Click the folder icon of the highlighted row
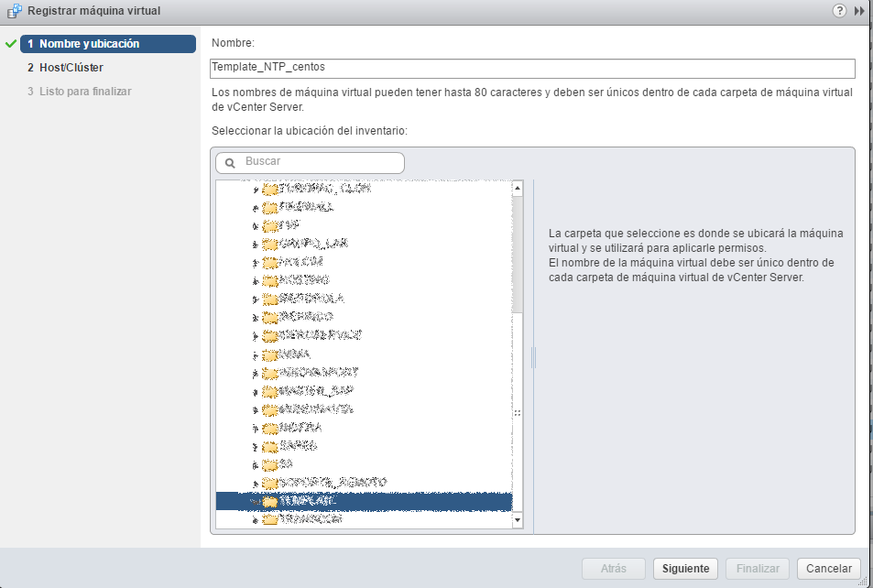Image resolution: width=873 pixels, height=588 pixels. tap(269, 501)
